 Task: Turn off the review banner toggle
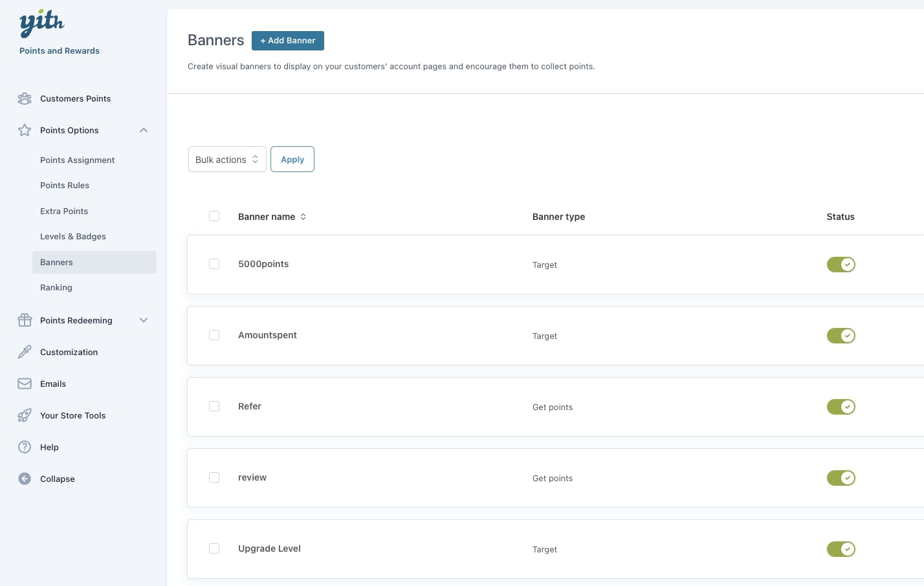(x=841, y=478)
